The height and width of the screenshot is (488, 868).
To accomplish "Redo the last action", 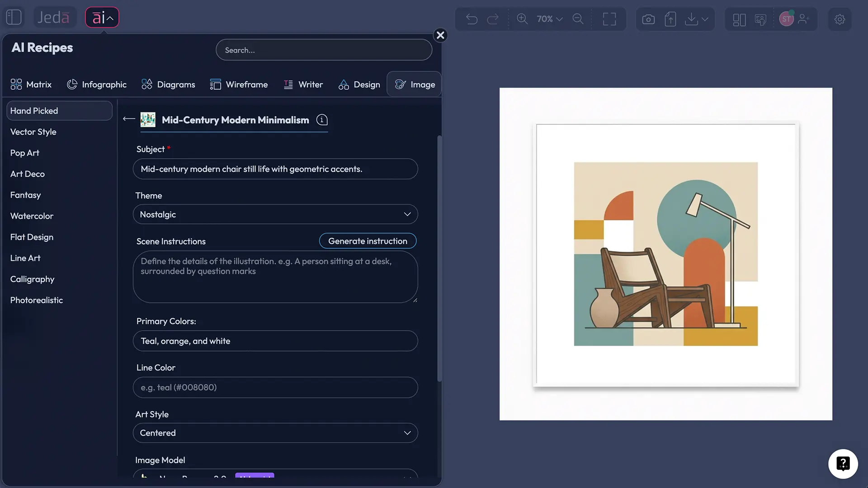I will 493,19.
